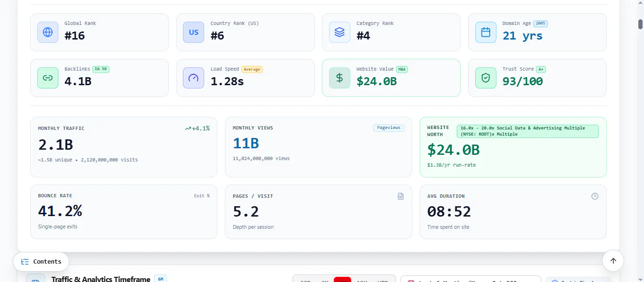Click the 2.1B Monthly Traffic figure
644x282 pixels.
click(x=56, y=145)
